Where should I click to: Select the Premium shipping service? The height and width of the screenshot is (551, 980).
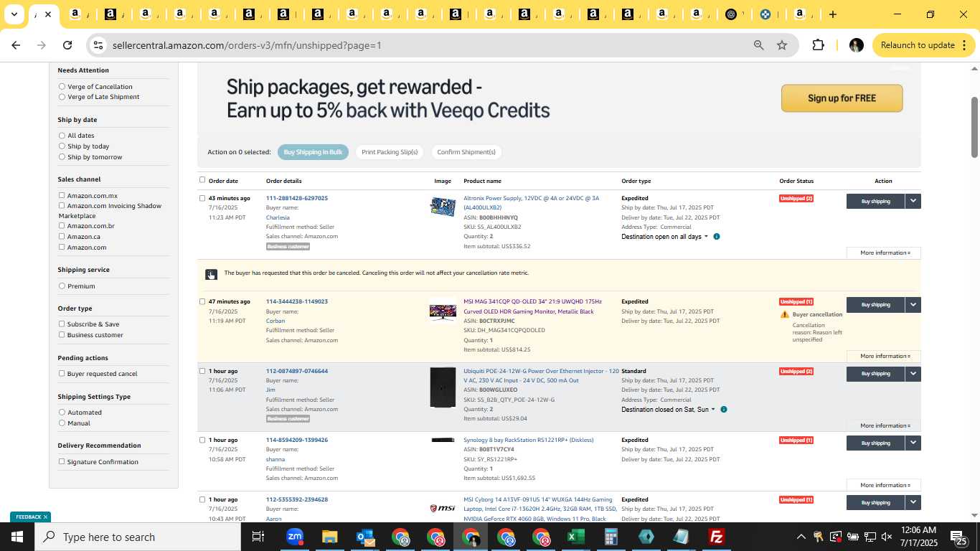tap(62, 286)
